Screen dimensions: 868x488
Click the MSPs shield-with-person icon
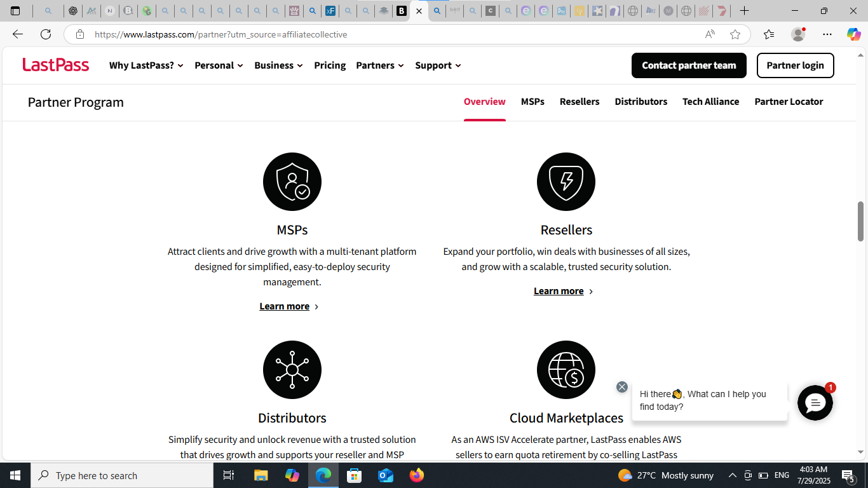point(292,182)
